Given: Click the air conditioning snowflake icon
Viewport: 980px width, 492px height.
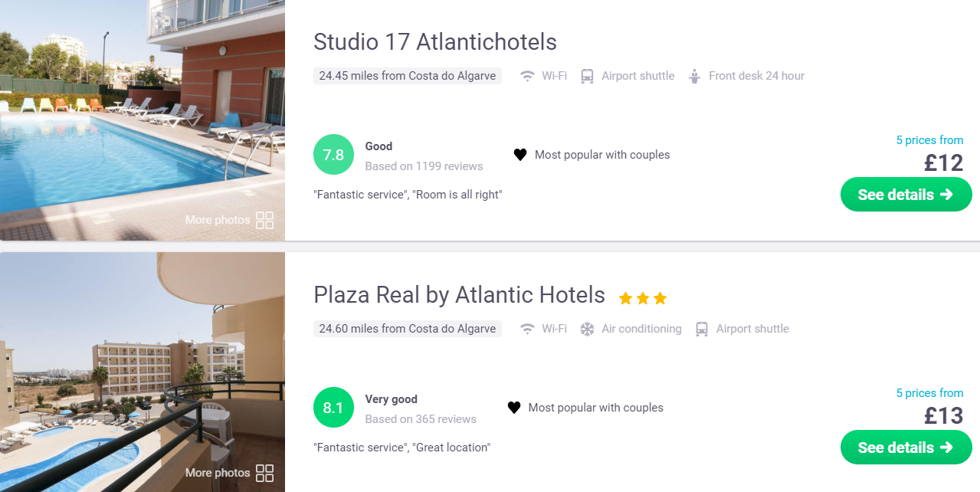Looking at the screenshot, I should pyautogui.click(x=587, y=329).
